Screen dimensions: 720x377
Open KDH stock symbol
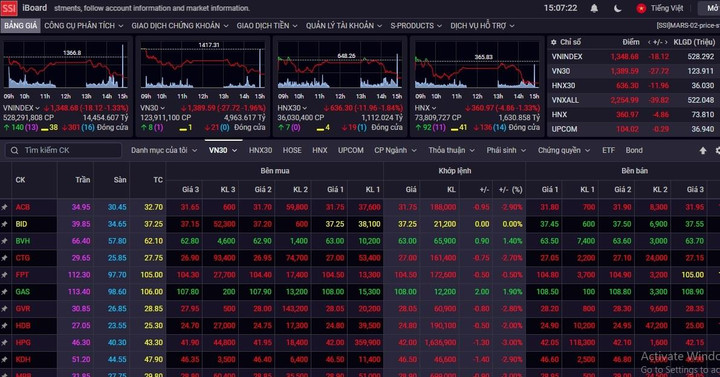tap(23, 360)
